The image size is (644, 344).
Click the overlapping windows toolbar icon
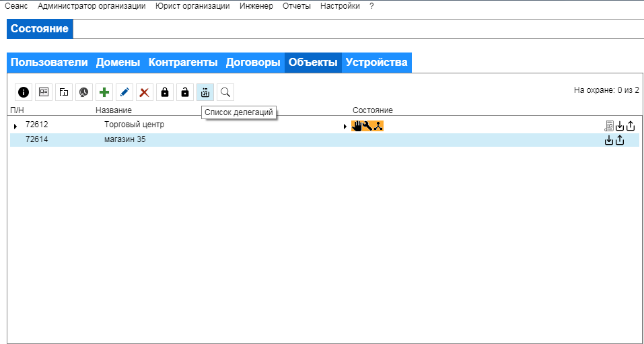click(64, 92)
